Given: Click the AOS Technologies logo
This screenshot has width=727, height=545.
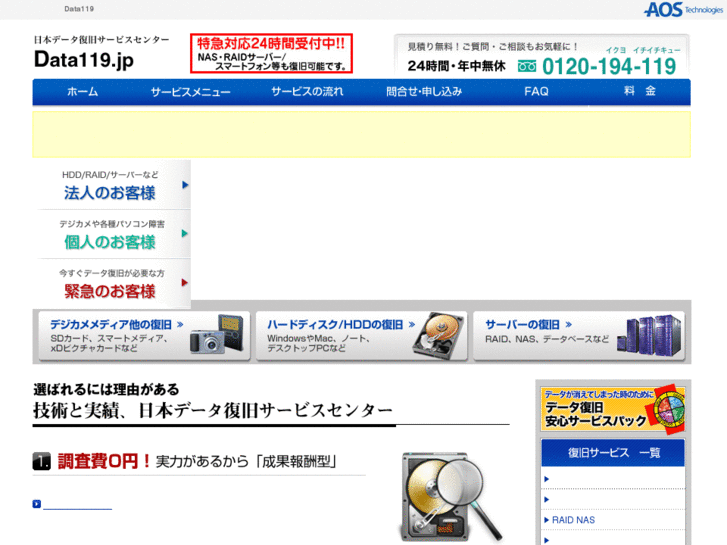Looking at the screenshot, I should coord(683,9).
